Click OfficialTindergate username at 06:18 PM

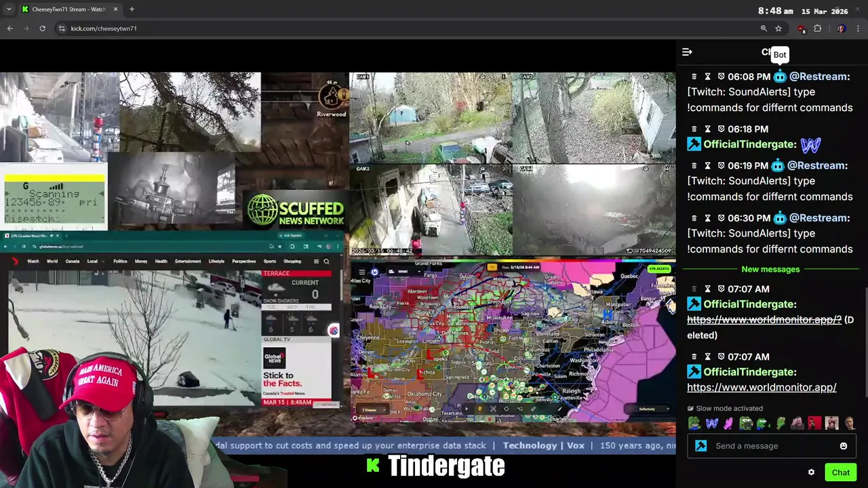pyautogui.click(x=749, y=144)
